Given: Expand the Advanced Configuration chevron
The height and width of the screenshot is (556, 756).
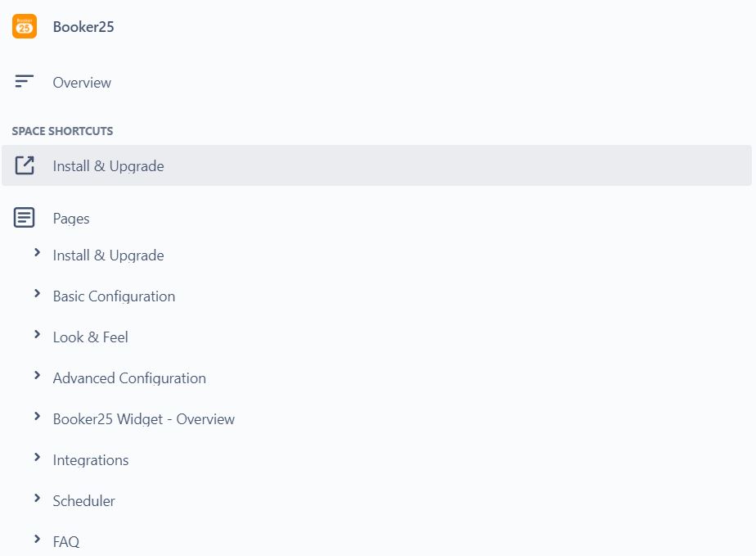Looking at the screenshot, I should point(37,376).
